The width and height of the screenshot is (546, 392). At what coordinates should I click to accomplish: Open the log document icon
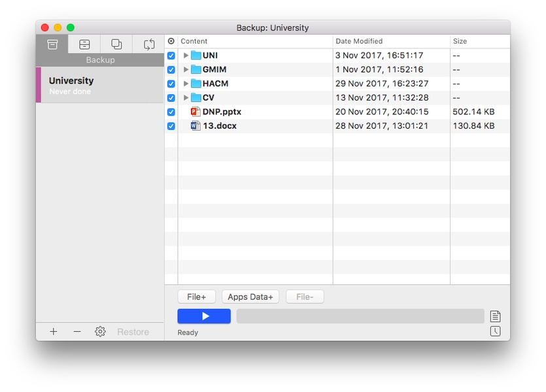(x=496, y=316)
